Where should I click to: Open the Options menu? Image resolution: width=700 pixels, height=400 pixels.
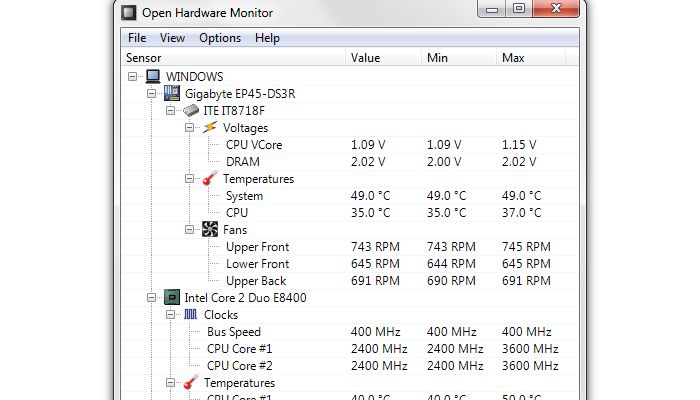pos(220,38)
